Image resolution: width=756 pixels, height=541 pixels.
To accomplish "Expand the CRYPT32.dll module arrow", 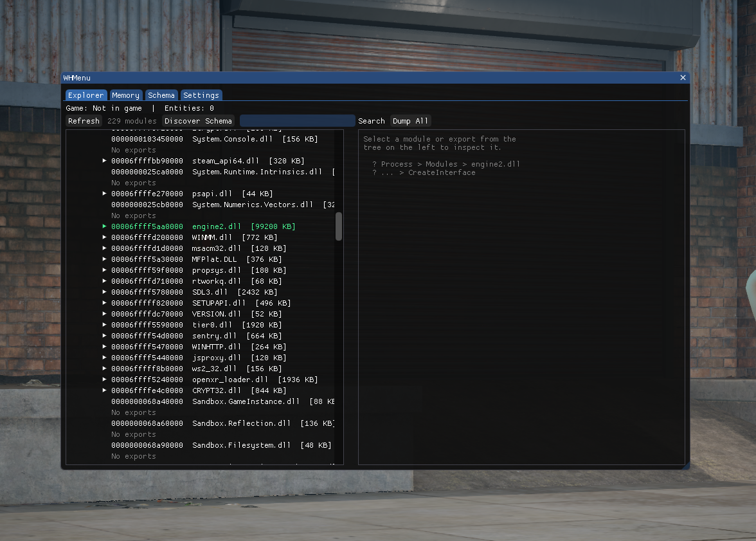I will 105,390.
